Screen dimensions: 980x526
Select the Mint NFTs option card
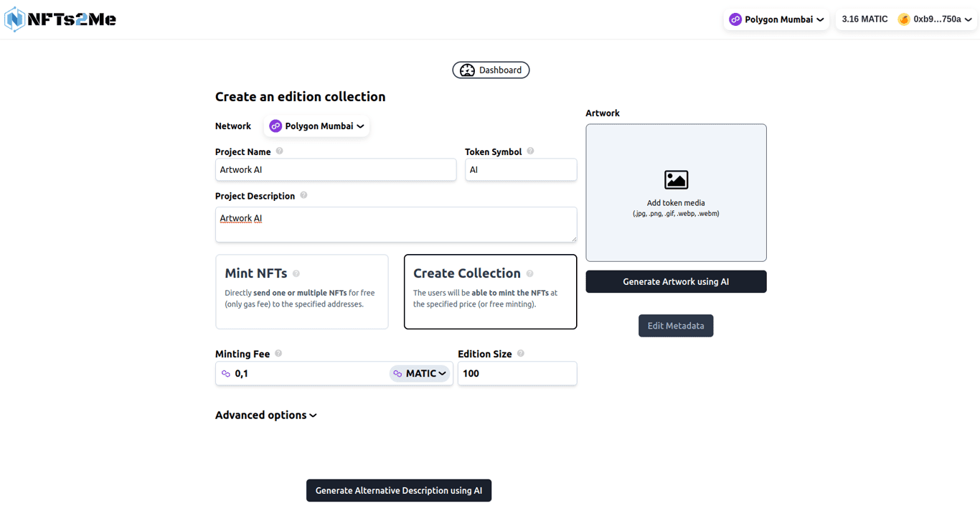pyautogui.click(x=301, y=292)
